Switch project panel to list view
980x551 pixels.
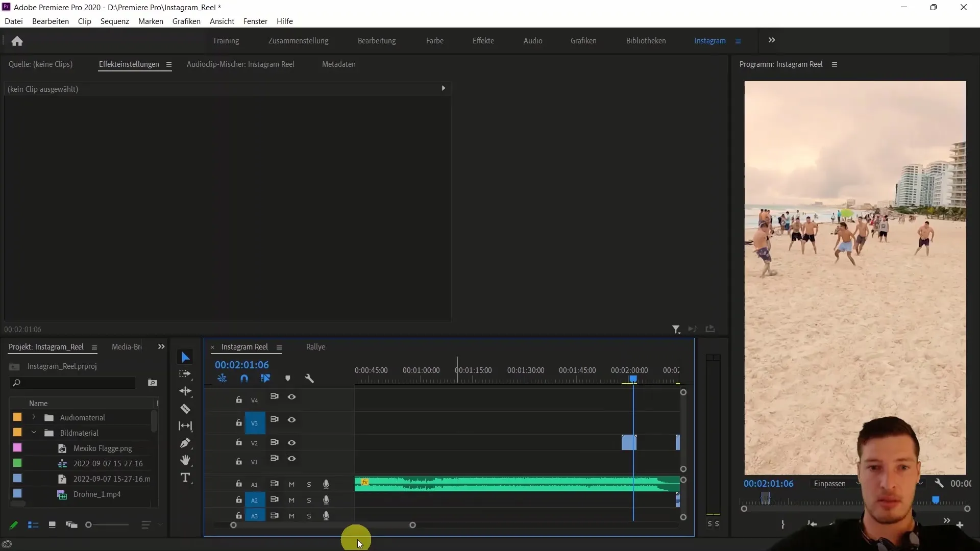[x=33, y=525]
